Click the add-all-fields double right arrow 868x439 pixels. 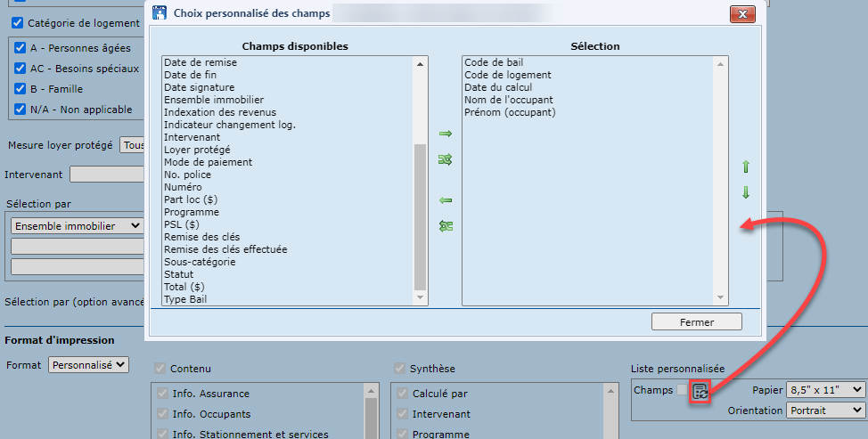[x=446, y=159]
